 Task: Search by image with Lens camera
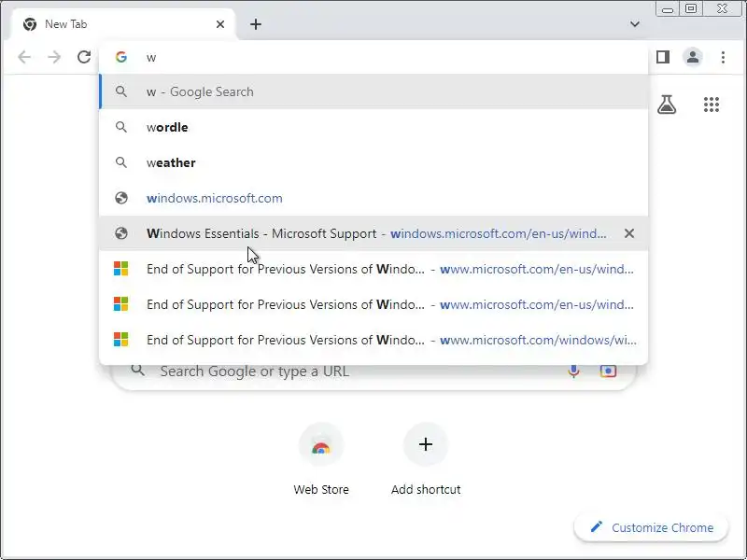pyautogui.click(x=608, y=371)
